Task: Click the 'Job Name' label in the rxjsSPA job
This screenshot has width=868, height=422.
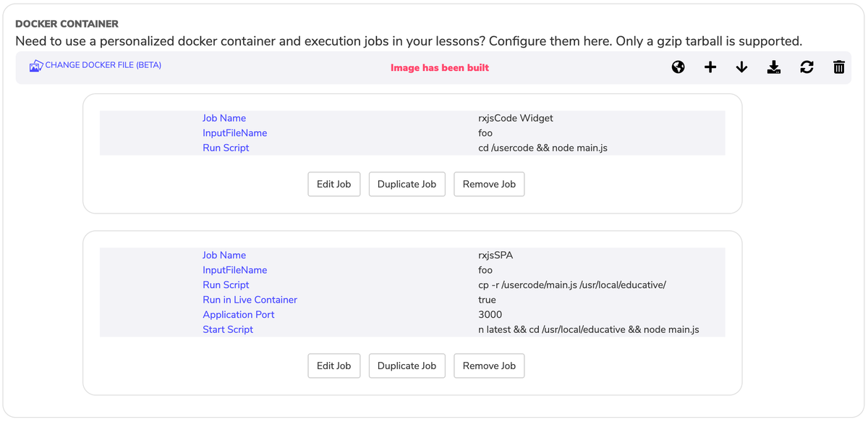Action: pyautogui.click(x=224, y=255)
